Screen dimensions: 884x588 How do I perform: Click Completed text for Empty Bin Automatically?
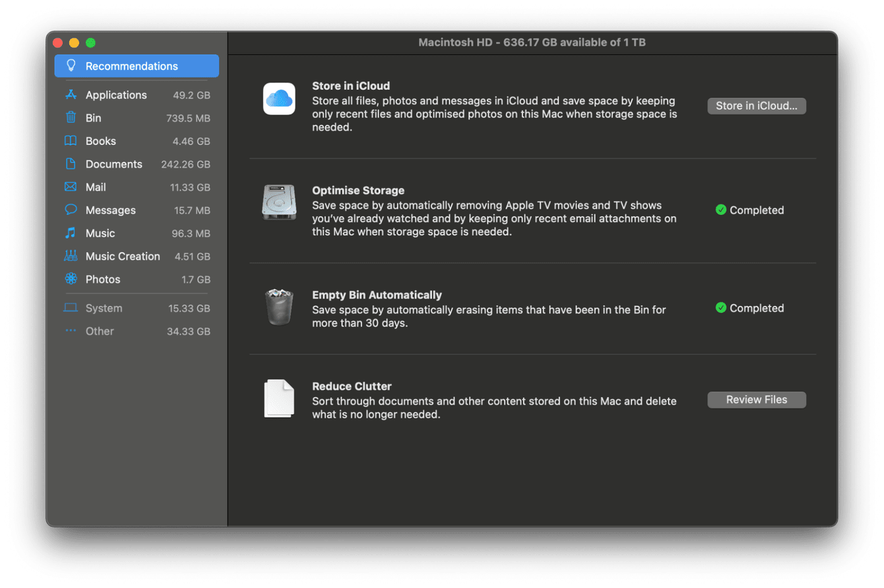pyautogui.click(x=757, y=308)
